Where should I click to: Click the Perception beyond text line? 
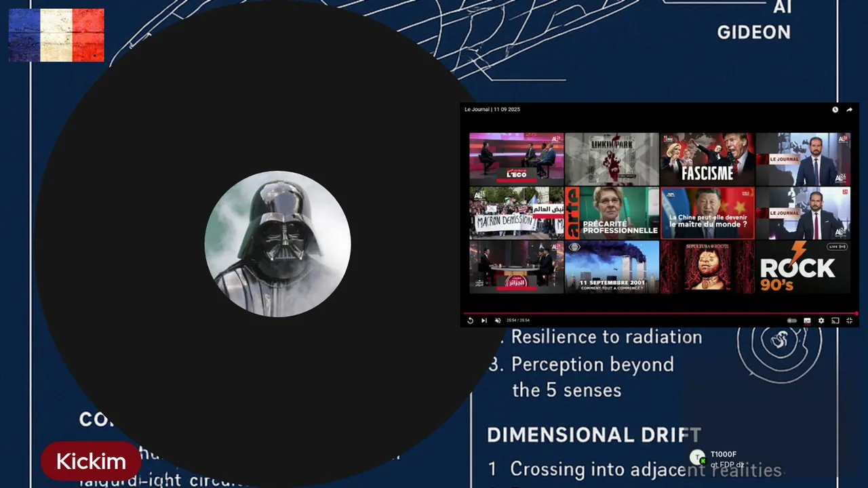pyautogui.click(x=592, y=365)
